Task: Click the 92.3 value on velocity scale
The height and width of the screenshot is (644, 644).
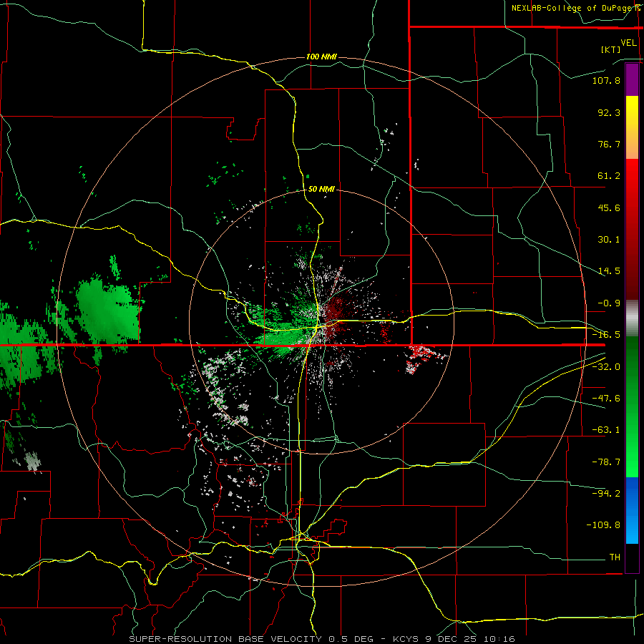Action: tap(609, 112)
